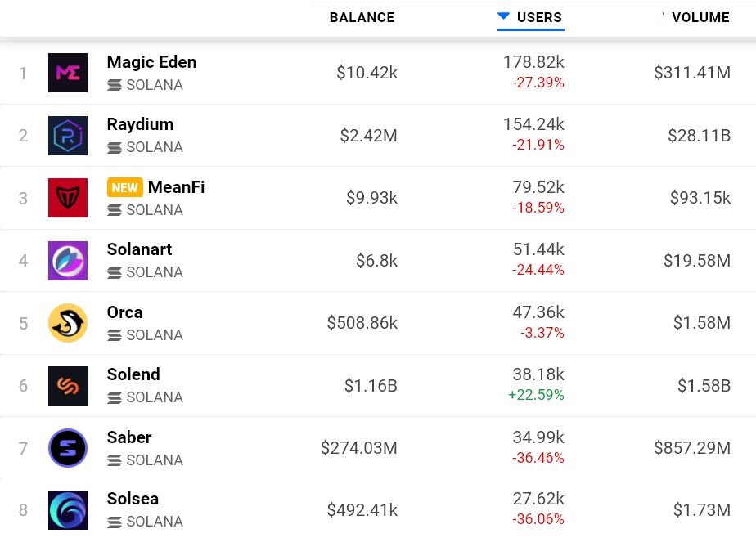Open the Solend dapp page
Image resolution: width=756 pixels, height=538 pixels.
pos(133,374)
